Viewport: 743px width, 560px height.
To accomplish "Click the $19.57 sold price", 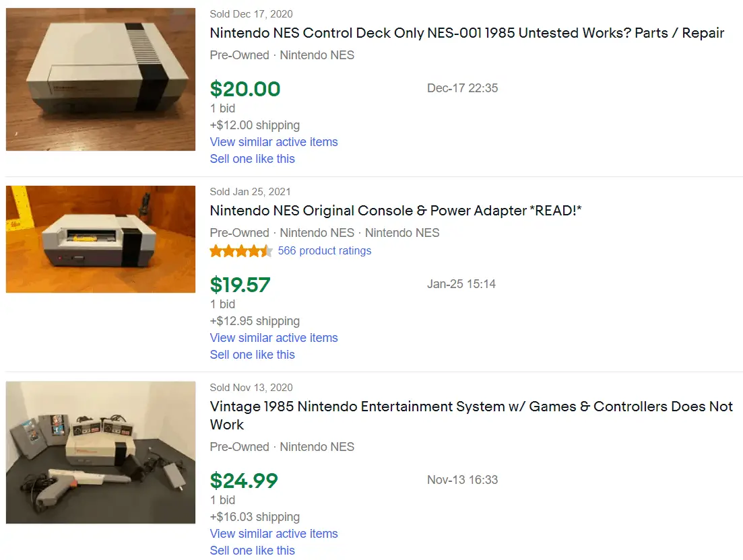I will 240,284.
